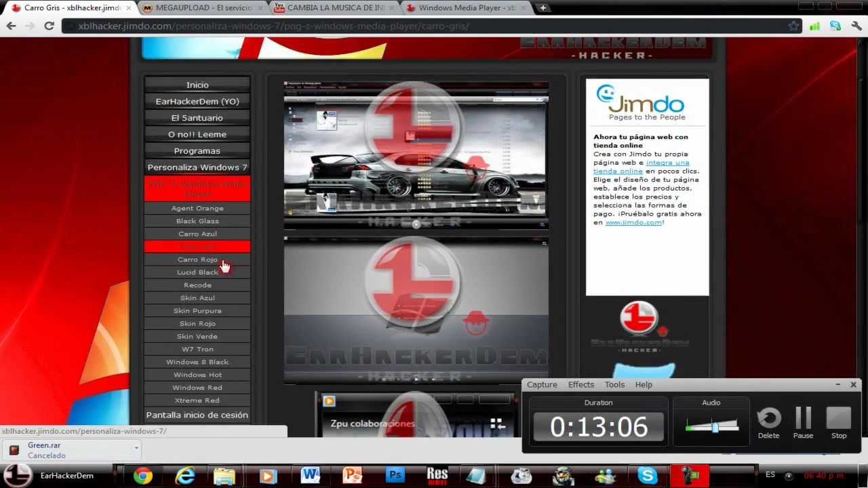Image resolution: width=868 pixels, height=488 pixels.
Task: Close the MEGAUPLOAD tab
Action: 261,8
